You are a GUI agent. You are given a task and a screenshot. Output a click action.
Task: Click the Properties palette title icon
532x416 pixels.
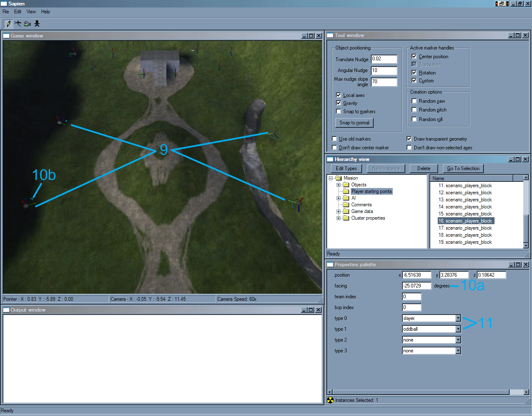coord(330,265)
